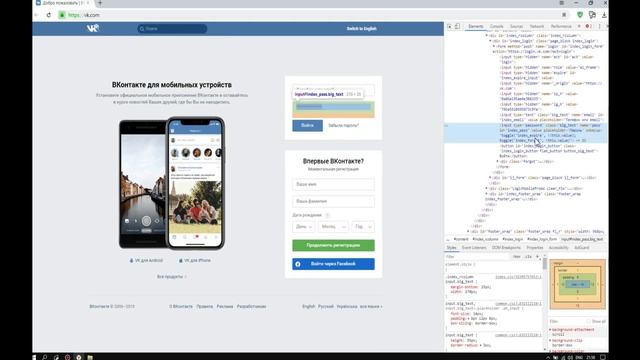Viewport: 640px width, 360px height.
Task: Open the Properties tab in DevTools
Action: 535,248
